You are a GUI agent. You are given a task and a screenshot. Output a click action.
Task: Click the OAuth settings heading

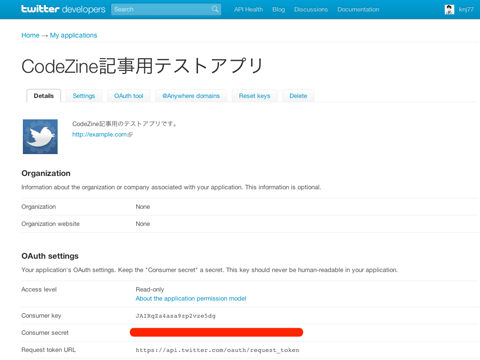pos(50,256)
